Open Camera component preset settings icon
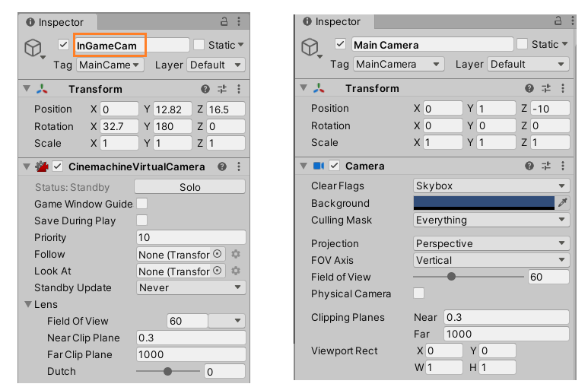The height and width of the screenshot is (387, 588). [x=545, y=166]
